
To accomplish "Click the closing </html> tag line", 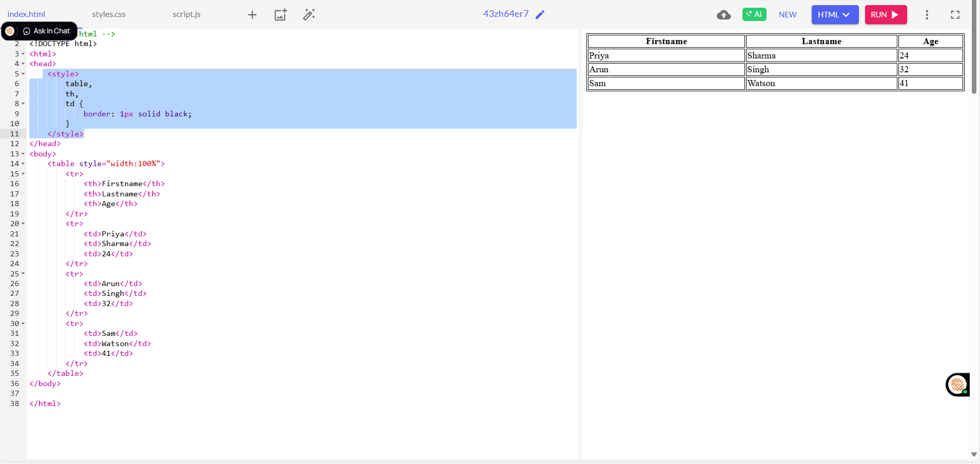I will tap(45, 404).
